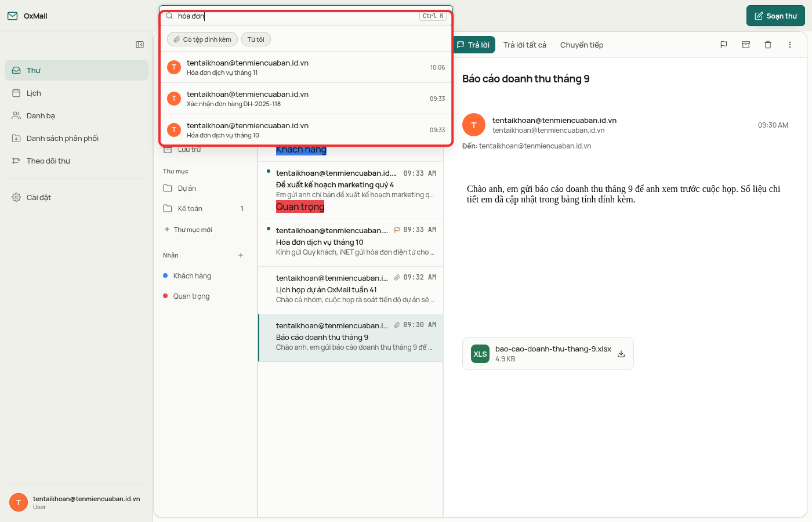Image resolution: width=812 pixels, height=522 pixels.
Task: Add a new label with plus icon
Action: [241, 255]
